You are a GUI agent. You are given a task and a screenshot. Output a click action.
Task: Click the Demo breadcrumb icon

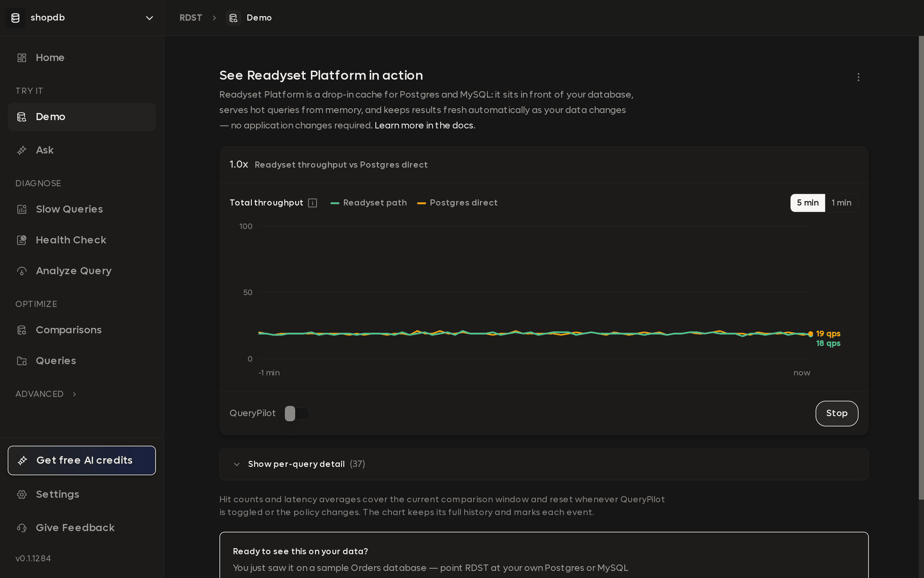(x=234, y=18)
